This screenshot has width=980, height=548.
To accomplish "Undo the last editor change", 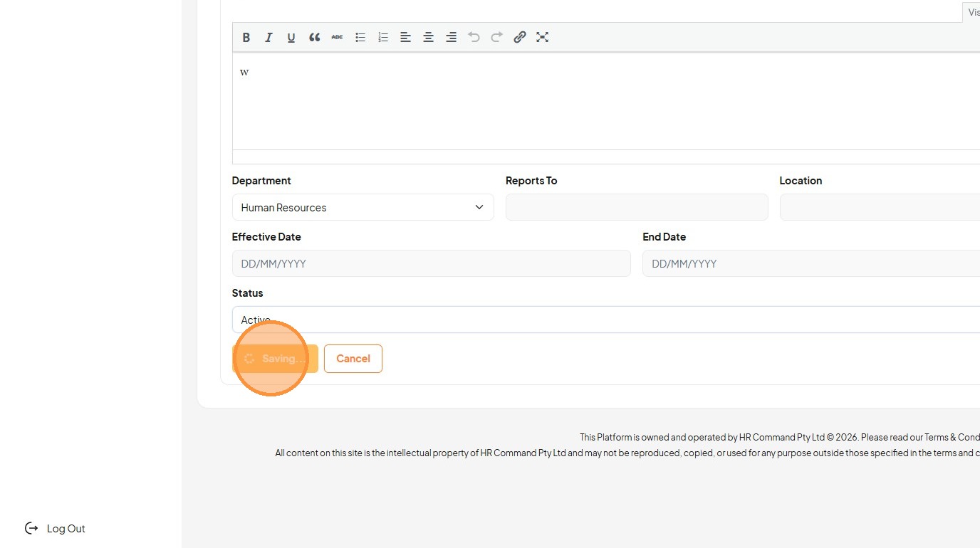I will click(474, 38).
